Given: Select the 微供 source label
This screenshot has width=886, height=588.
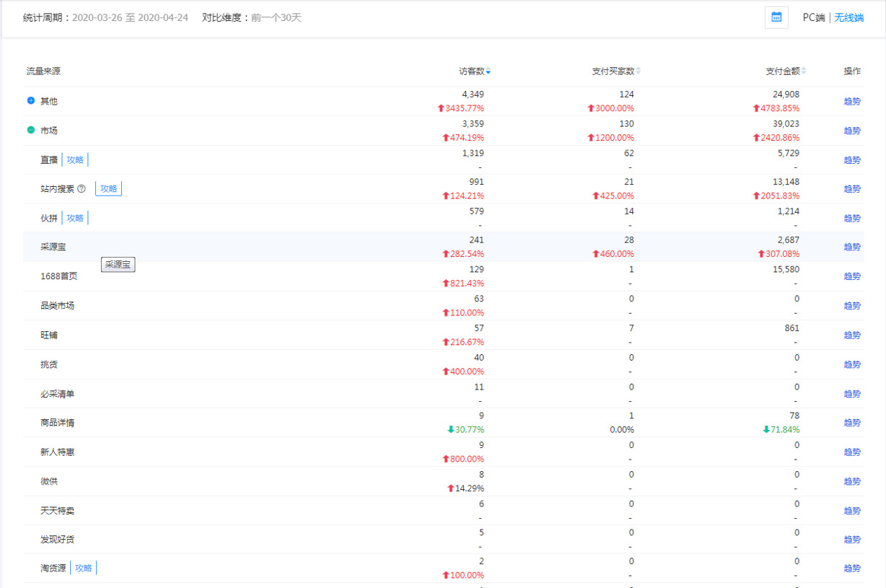Looking at the screenshot, I should coord(49,481).
